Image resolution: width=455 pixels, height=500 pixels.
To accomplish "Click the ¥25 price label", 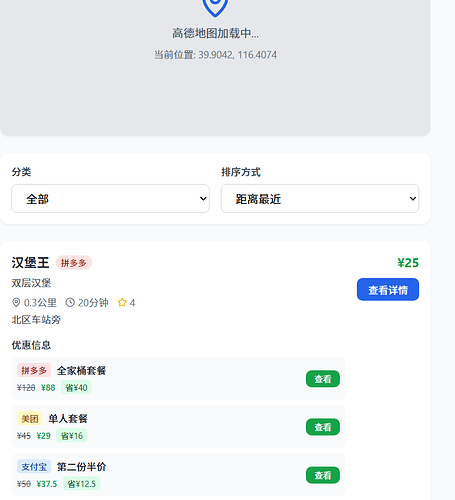I will coord(408,263).
